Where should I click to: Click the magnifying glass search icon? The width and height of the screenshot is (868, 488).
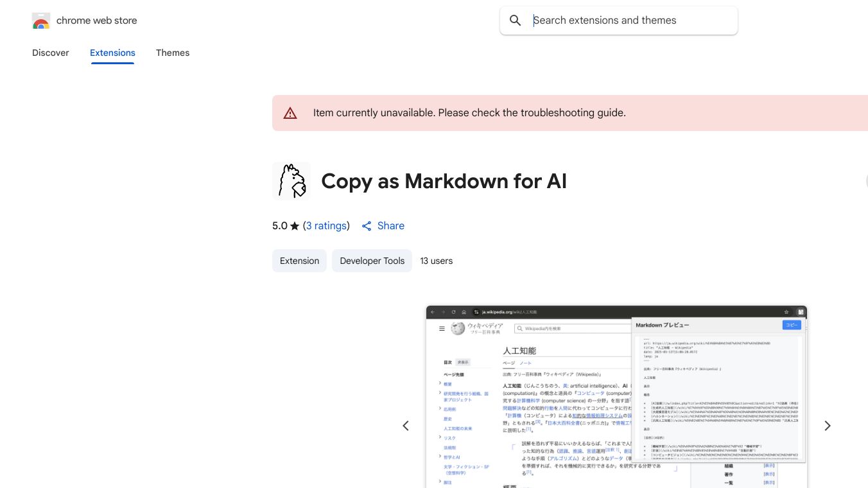click(515, 21)
